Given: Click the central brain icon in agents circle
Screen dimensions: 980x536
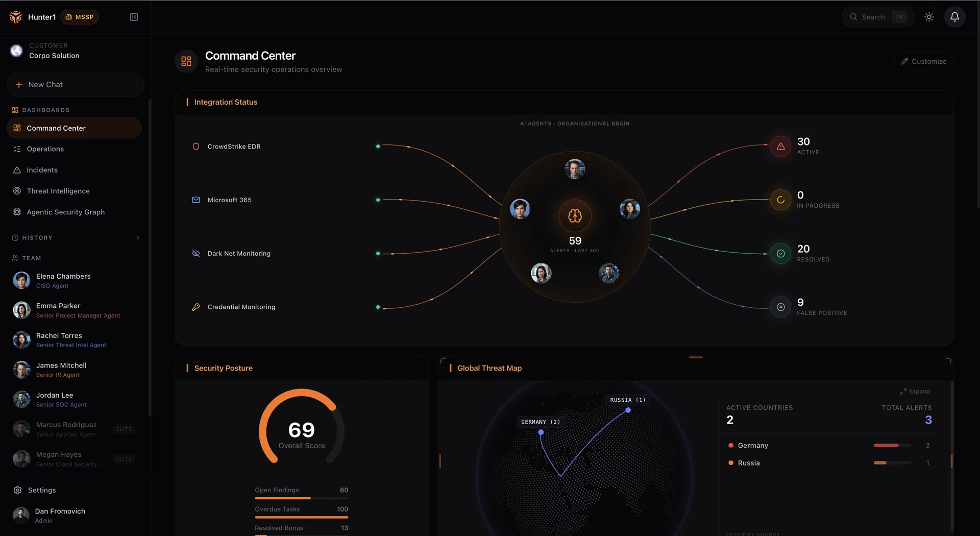Looking at the screenshot, I should coord(575,216).
